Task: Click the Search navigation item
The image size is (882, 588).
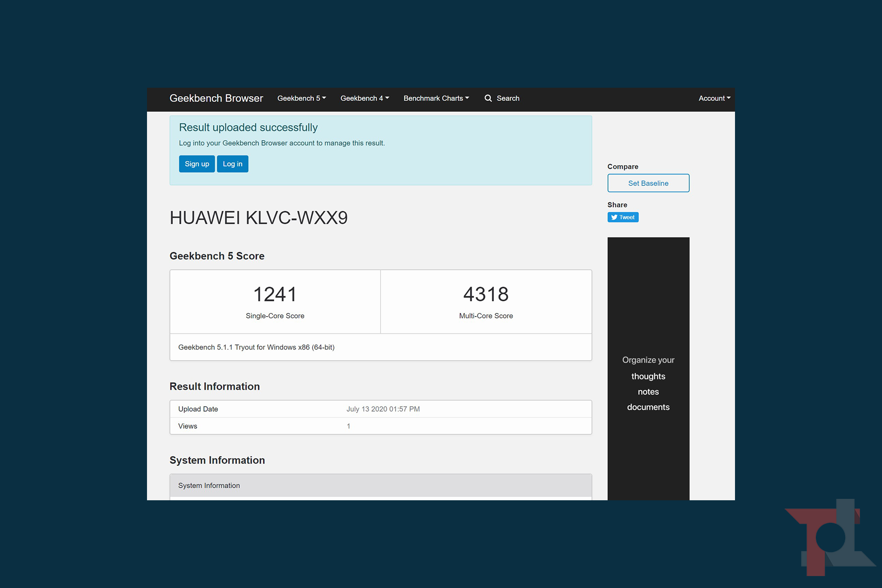Action: pos(508,98)
